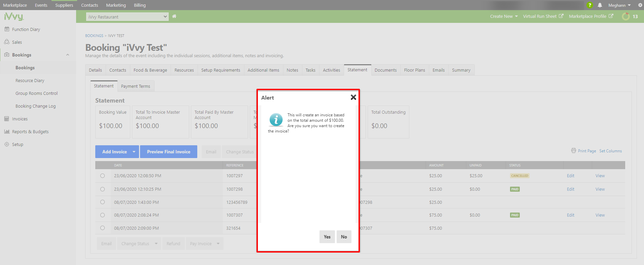Collapse the Bookings sidebar section chevron

[68, 55]
